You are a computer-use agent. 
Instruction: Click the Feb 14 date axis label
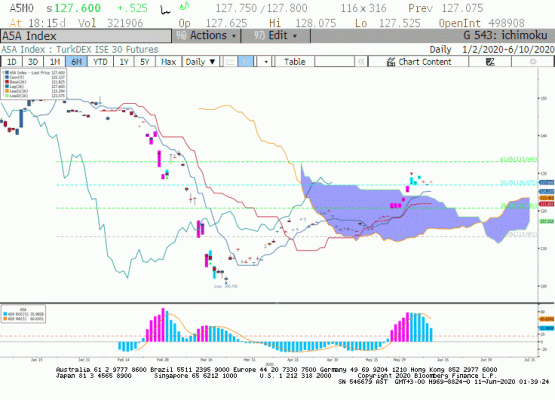[x=124, y=360]
